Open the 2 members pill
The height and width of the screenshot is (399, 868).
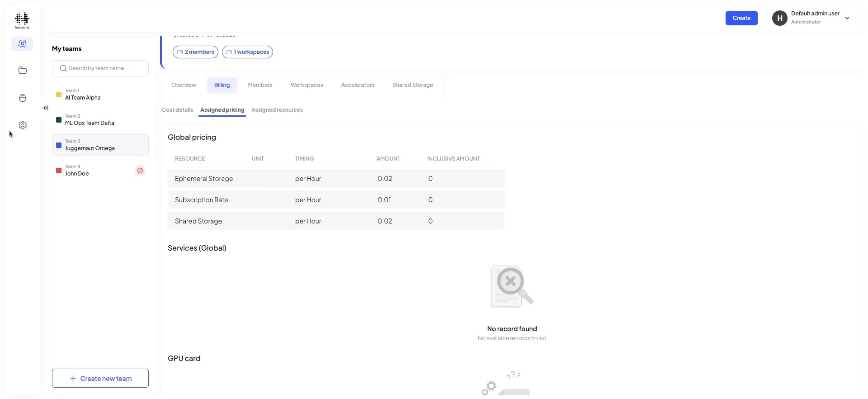(x=195, y=52)
